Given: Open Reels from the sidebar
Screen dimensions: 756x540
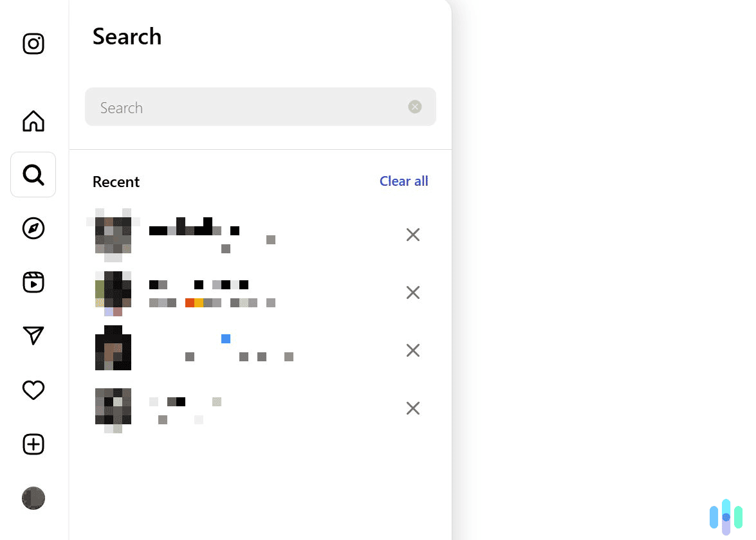Looking at the screenshot, I should click(x=33, y=282).
